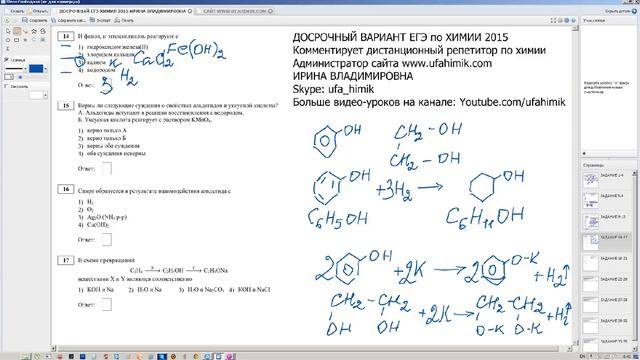Click the line thickness preview

pyautogui.click(x=13, y=69)
